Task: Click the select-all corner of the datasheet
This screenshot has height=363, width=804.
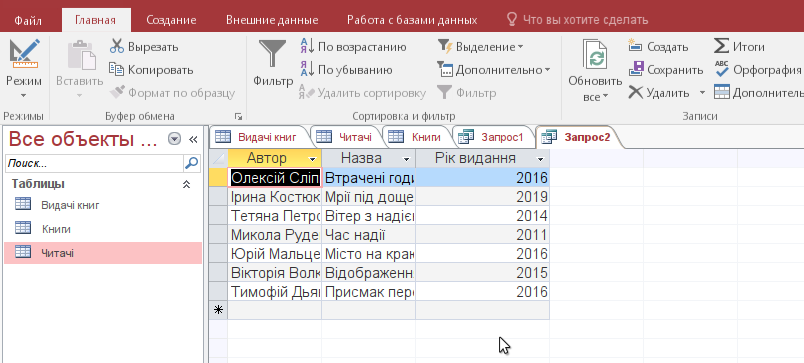Action: point(218,158)
